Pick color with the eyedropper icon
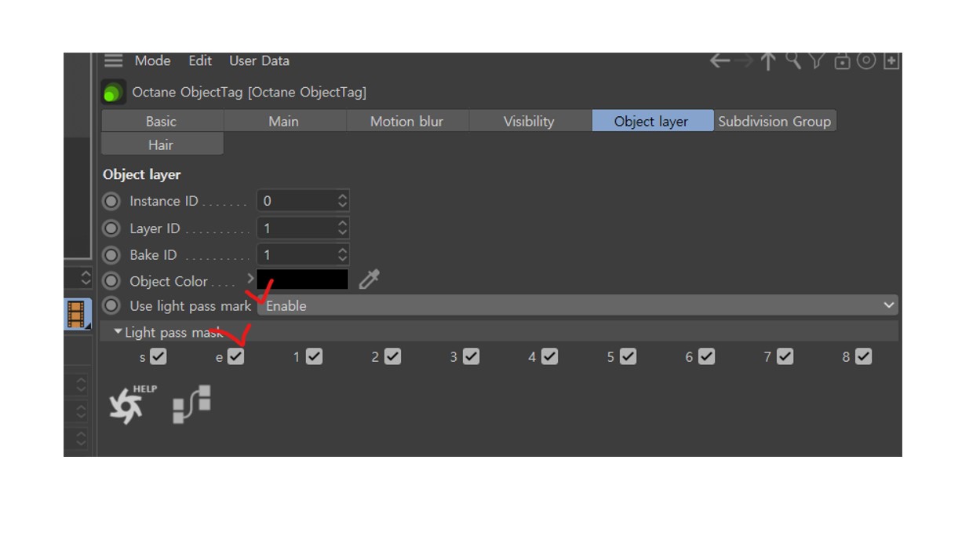 (369, 279)
